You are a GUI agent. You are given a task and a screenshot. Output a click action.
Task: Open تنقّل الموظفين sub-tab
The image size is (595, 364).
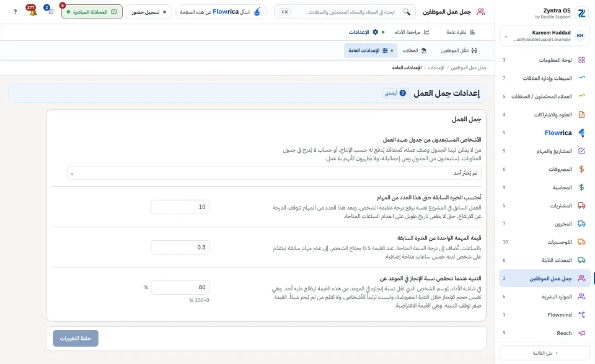[459, 50]
